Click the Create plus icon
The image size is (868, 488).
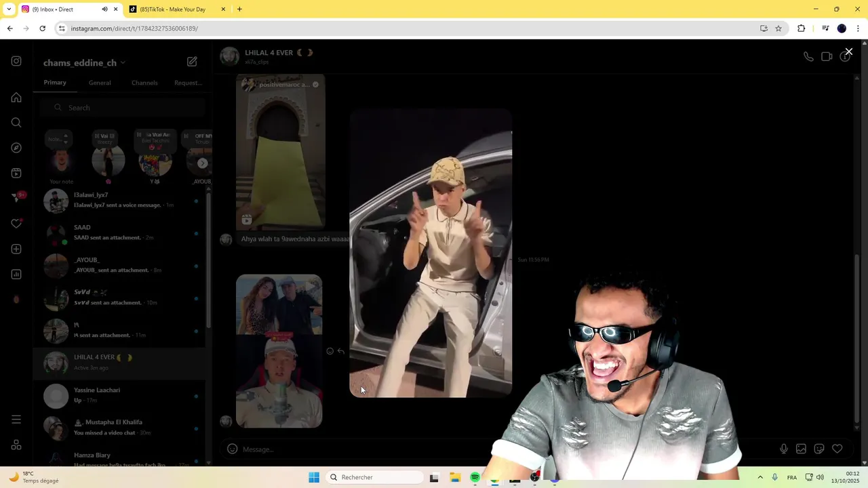pyautogui.click(x=16, y=249)
